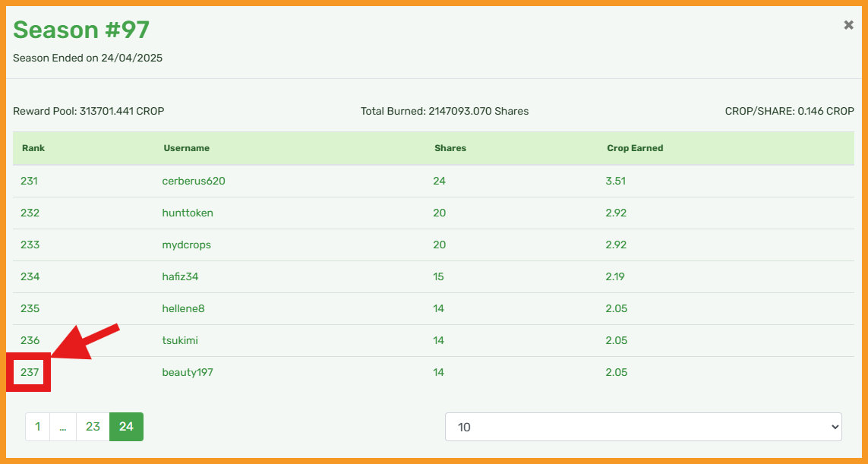Image resolution: width=868 pixels, height=464 pixels.
Task: Select current page 24 button
Action: coord(126,427)
